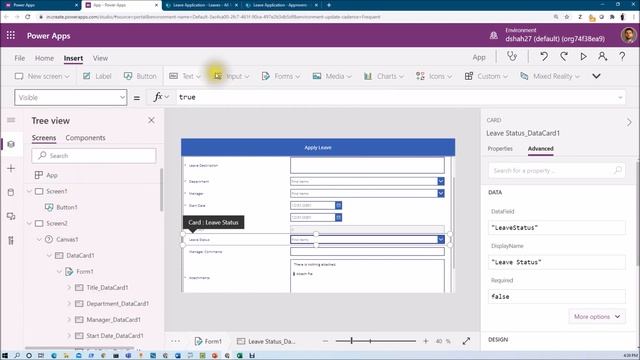Adjust the canvas zoom slider
Image resolution: width=640 pixels, height=360 pixels.
coord(376,341)
